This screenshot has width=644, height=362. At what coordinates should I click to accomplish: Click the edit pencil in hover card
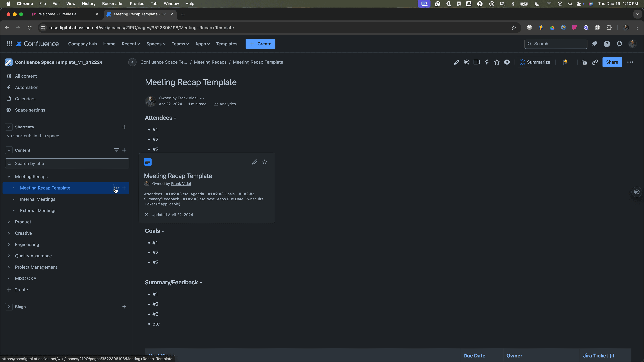pos(255,162)
